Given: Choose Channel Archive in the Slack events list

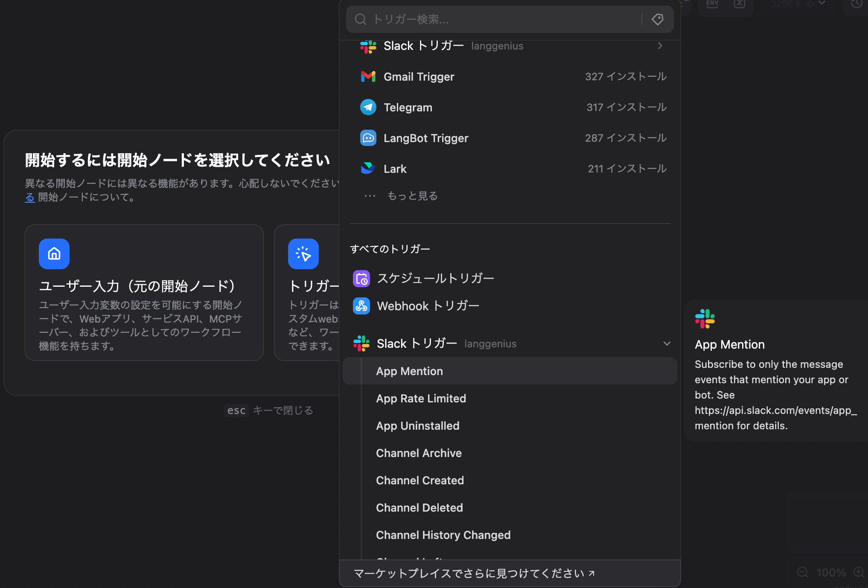Looking at the screenshot, I should [419, 453].
